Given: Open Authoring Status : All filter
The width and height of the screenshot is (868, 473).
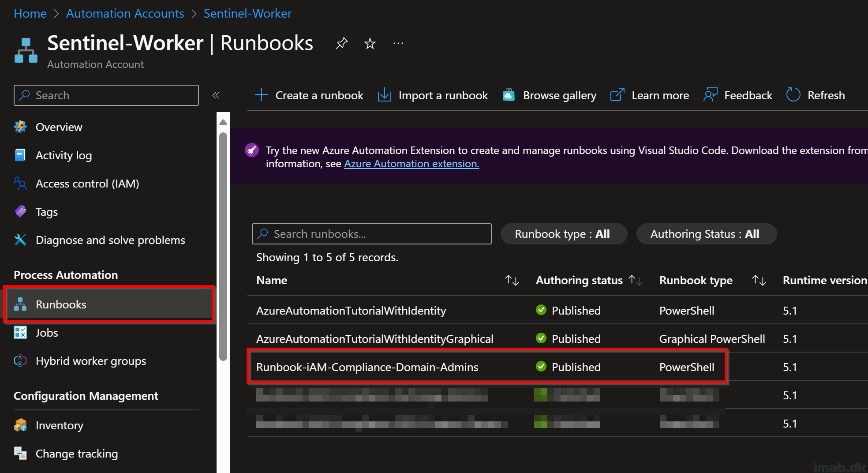Looking at the screenshot, I should tap(706, 234).
